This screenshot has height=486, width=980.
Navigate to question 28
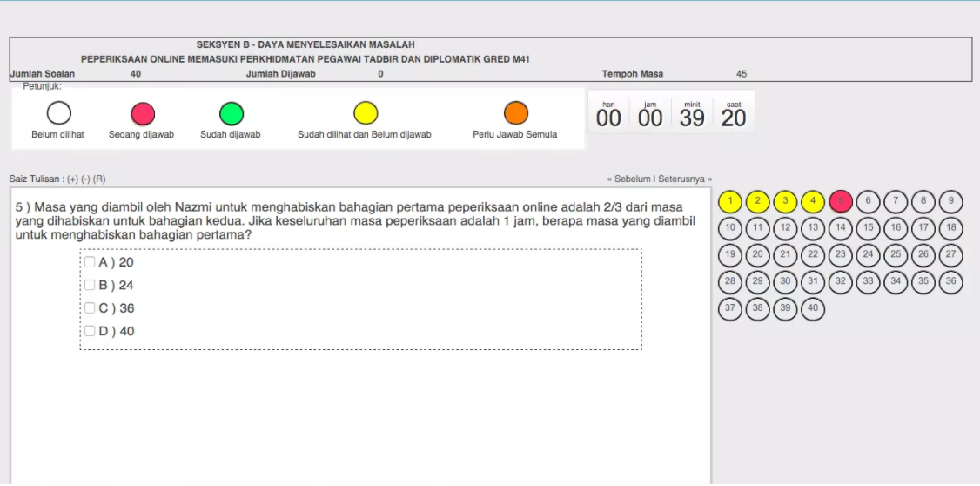[730, 282]
